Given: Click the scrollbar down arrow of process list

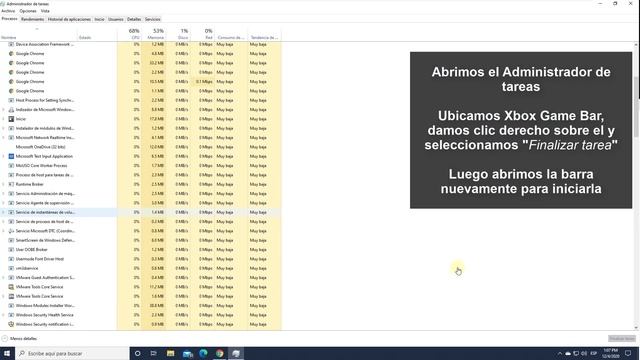Looking at the screenshot, I should [636, 327].
